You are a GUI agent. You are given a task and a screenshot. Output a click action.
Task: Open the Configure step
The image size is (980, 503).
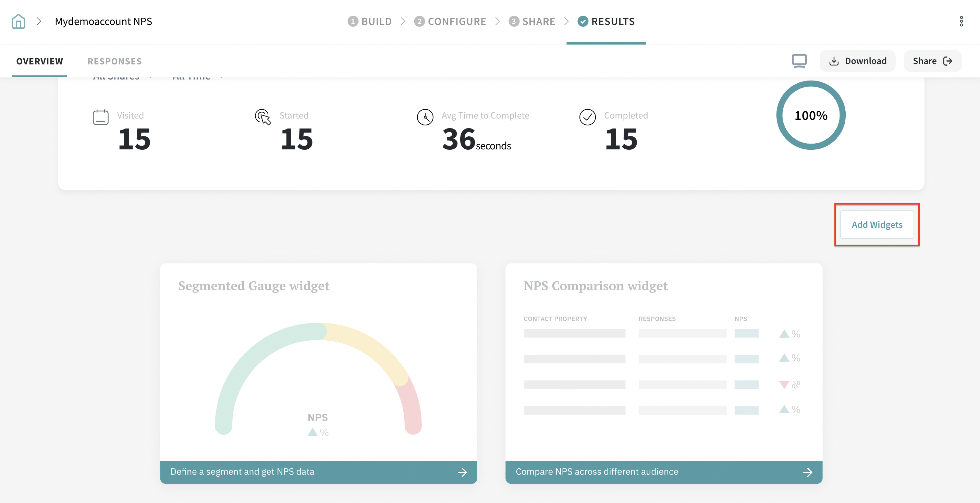[451, 21]
